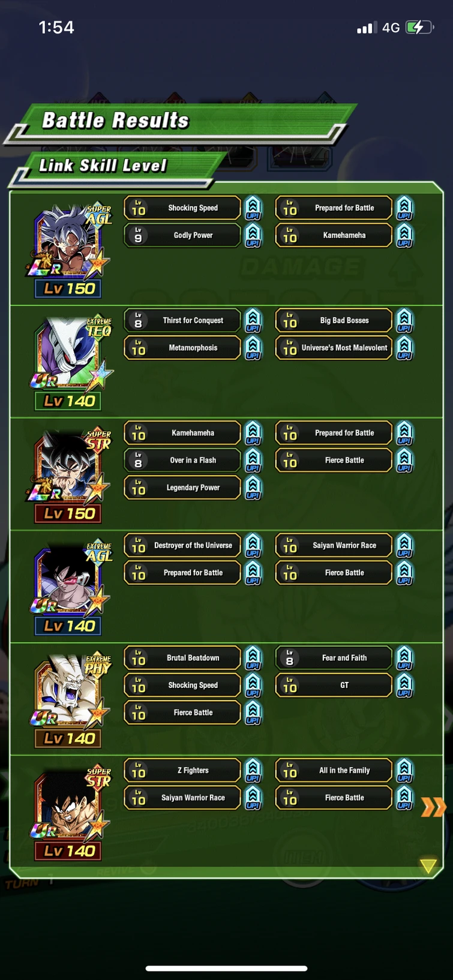
Task: Tap the orange double-arrow next page icon
Action: [433, 807]
